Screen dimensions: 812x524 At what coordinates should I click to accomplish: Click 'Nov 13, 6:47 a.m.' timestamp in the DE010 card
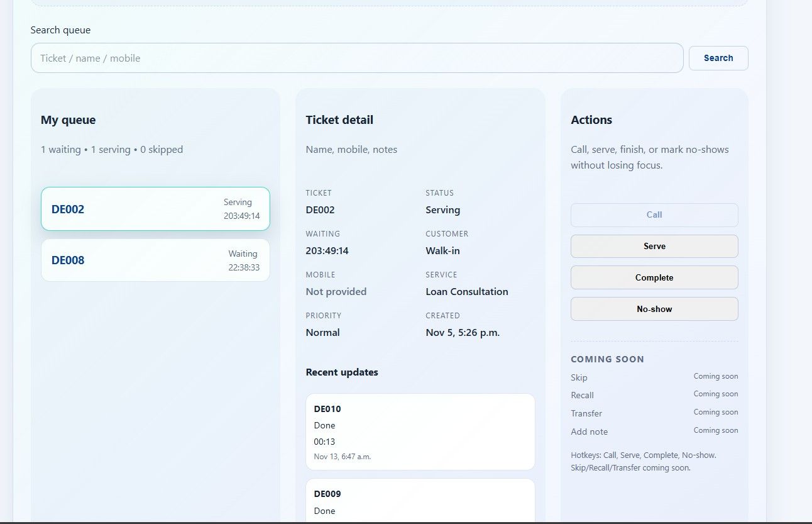(x=343, y=457)
